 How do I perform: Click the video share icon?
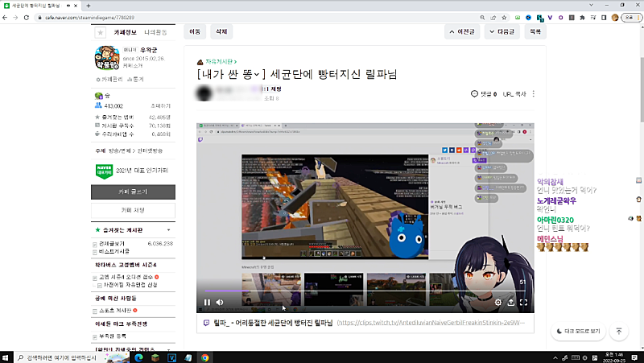(x=511, y=303)
